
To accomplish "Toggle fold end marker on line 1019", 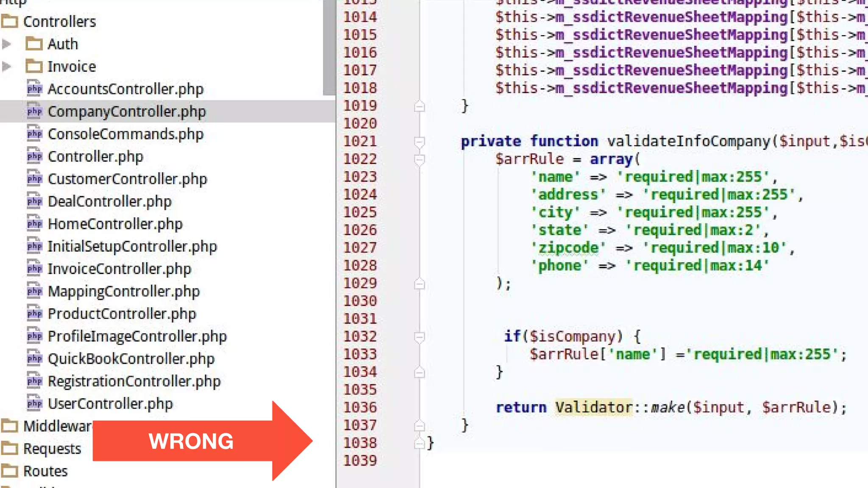I will click(419, 106).
